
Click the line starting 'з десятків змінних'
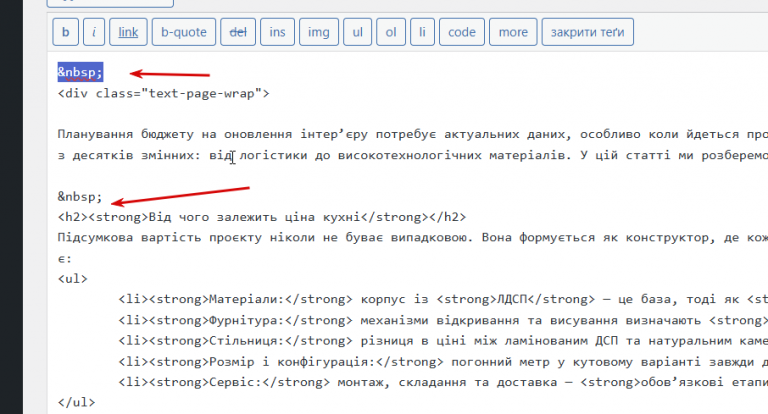pos(412,155)
